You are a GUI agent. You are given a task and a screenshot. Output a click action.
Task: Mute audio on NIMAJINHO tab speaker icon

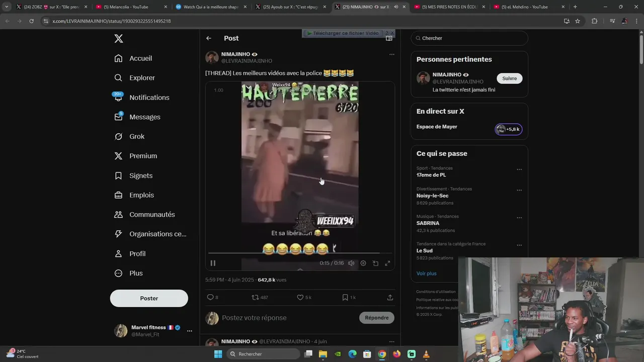396,7
